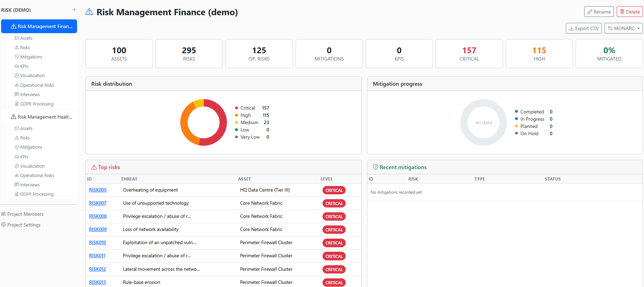Viewport: 644px width, 287px height.
Task: Click the Recent mitigations shield icon
Action: pos(376,167)
